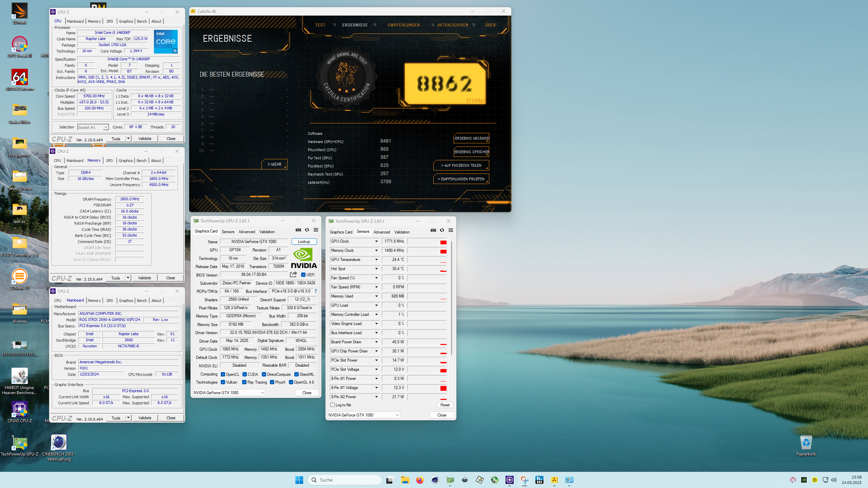Expand the GPU Temperature sensor dropdown

376,260
